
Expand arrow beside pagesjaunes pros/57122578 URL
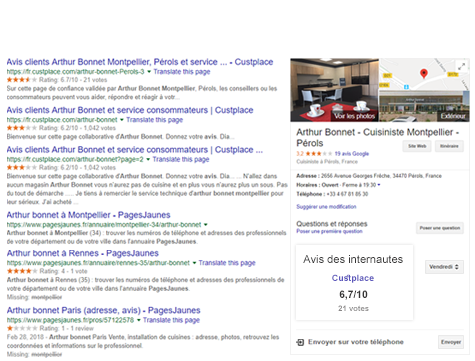click(x=139, y=320)
